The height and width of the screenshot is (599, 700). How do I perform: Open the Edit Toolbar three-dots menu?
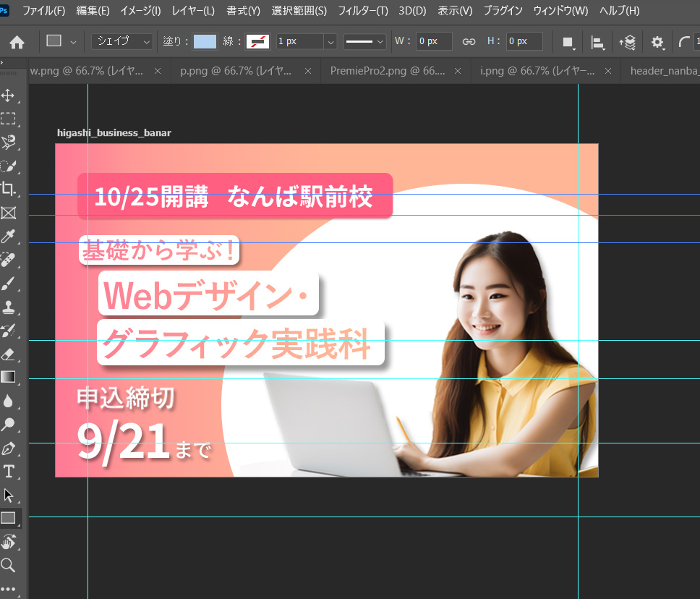[x=7, y=589]
